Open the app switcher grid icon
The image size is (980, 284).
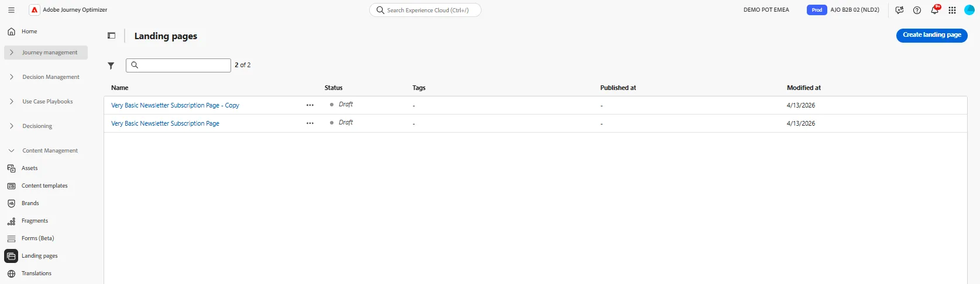click(952, 10)
